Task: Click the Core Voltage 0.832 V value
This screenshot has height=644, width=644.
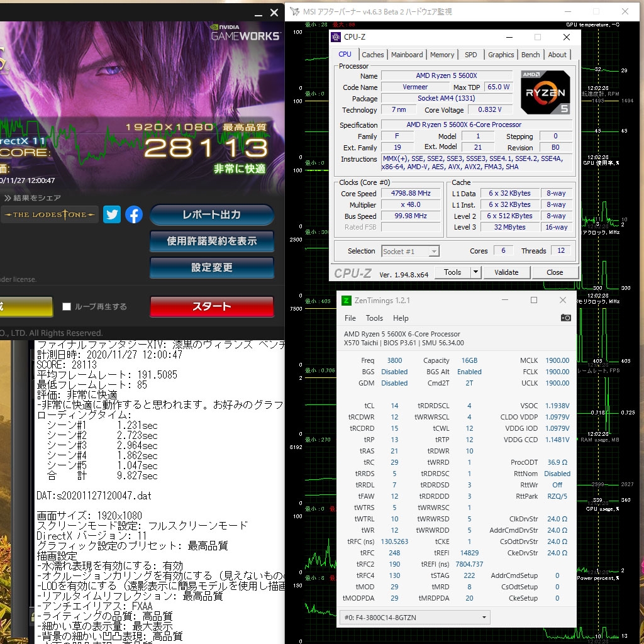Action: (489, 109)
